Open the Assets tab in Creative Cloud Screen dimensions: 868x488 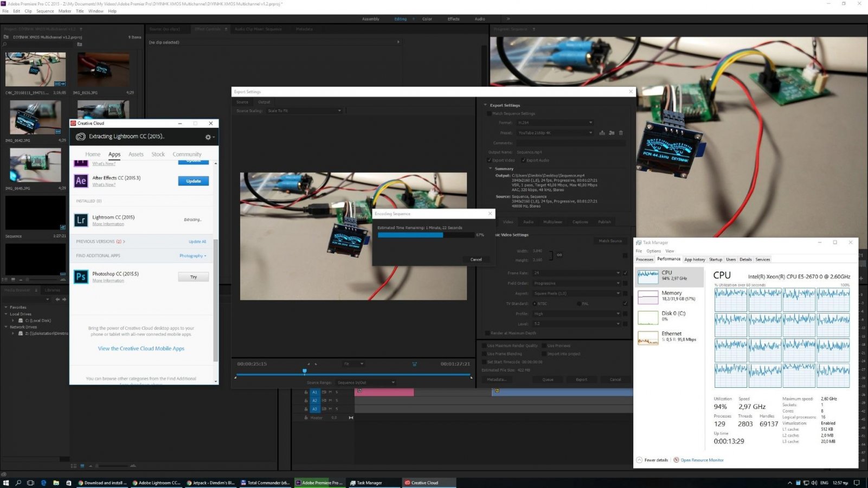pos(136,155)
